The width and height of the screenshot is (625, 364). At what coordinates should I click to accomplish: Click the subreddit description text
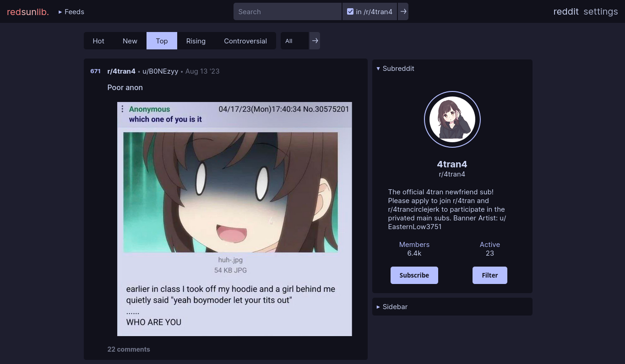point(447,209)
